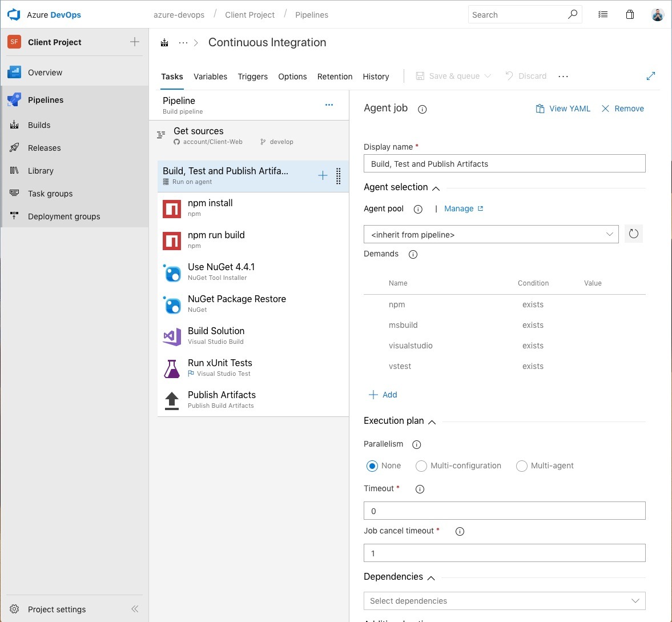Open the work items list icon

pyautogui.click(x=603, y=15)
